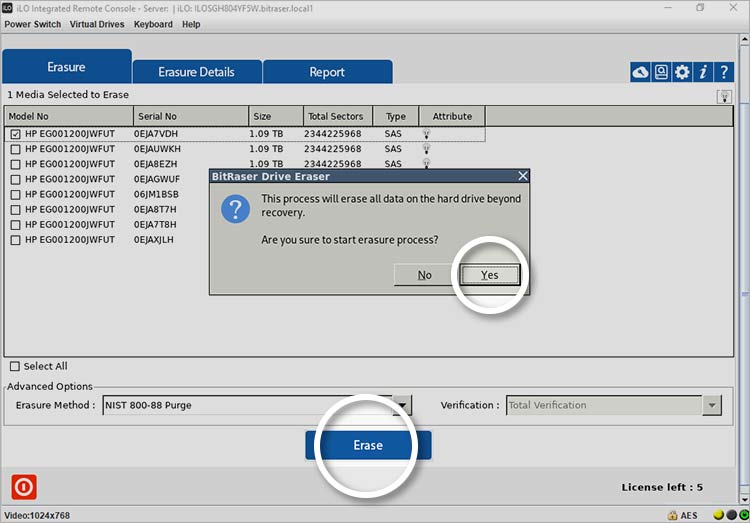
Task: Sort by the Attribute column header
Action: pyautogui.click(x=452, y=116)
